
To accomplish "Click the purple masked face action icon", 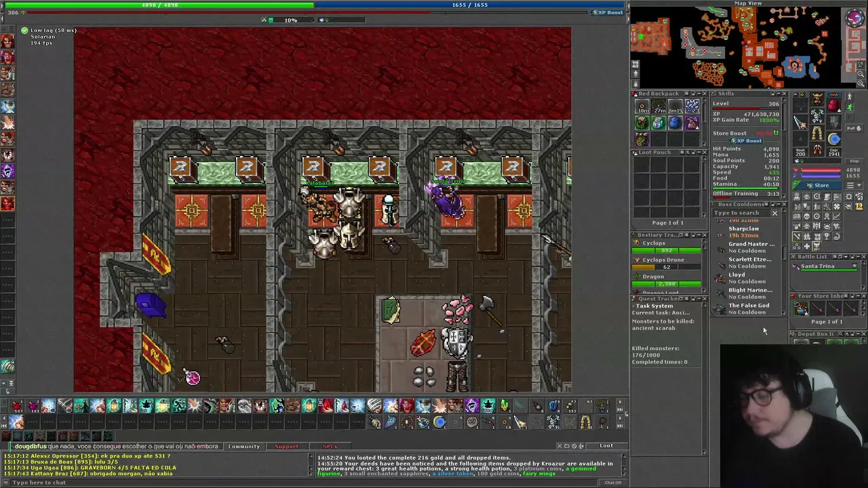I will click(x=472, y=407).
